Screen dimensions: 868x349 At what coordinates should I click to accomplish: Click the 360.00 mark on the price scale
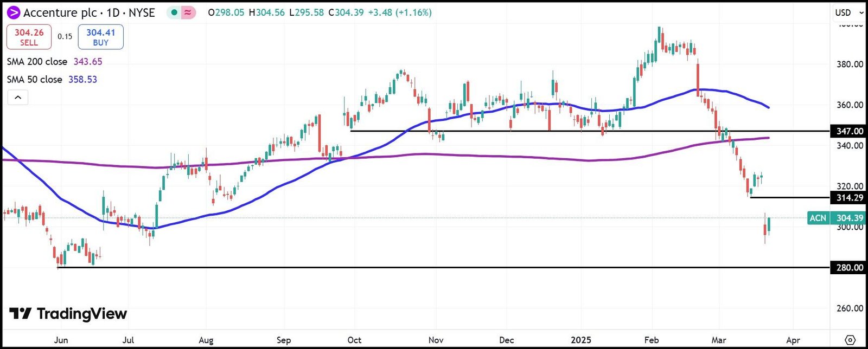(x=850, y=105)
